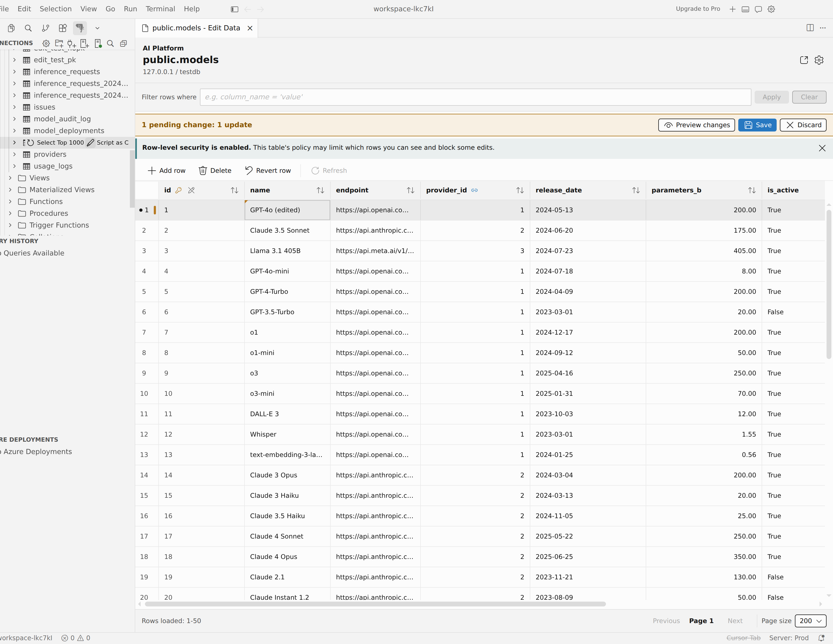Expand the Functions folder
Screen dimensions: 833x644
10,202
